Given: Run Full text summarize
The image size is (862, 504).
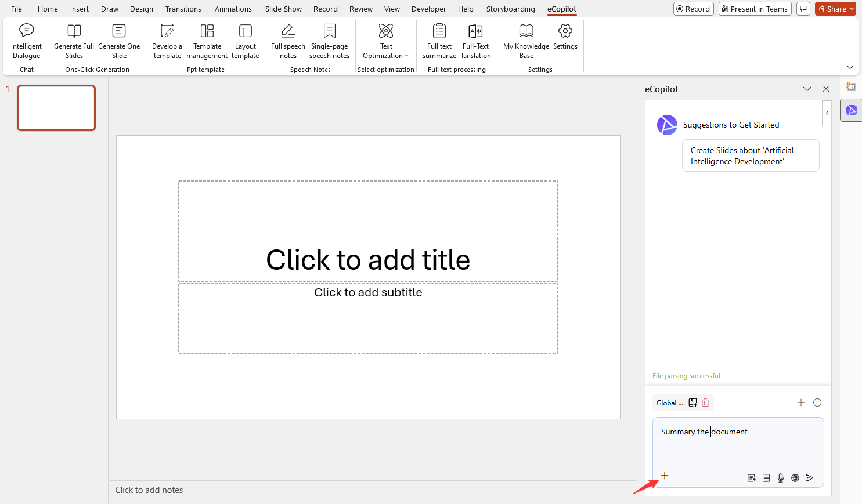Looking at the screenshot, I should click(x=439, y=41).
